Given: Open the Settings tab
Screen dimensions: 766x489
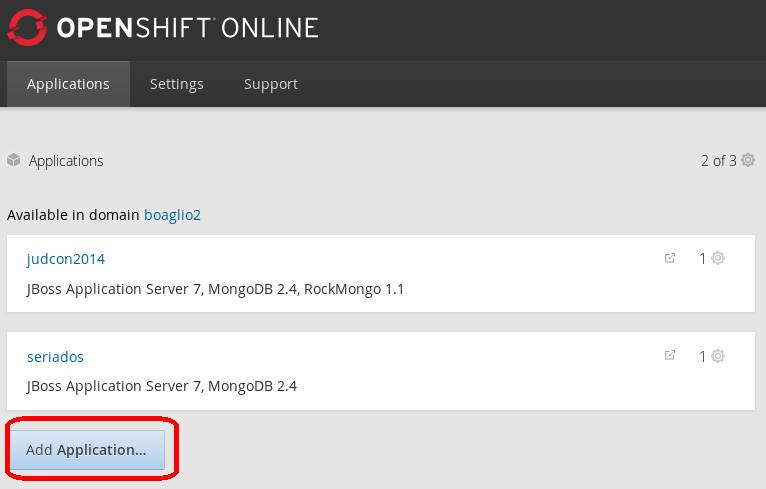Looking at the screenshot, I should 176,84.
